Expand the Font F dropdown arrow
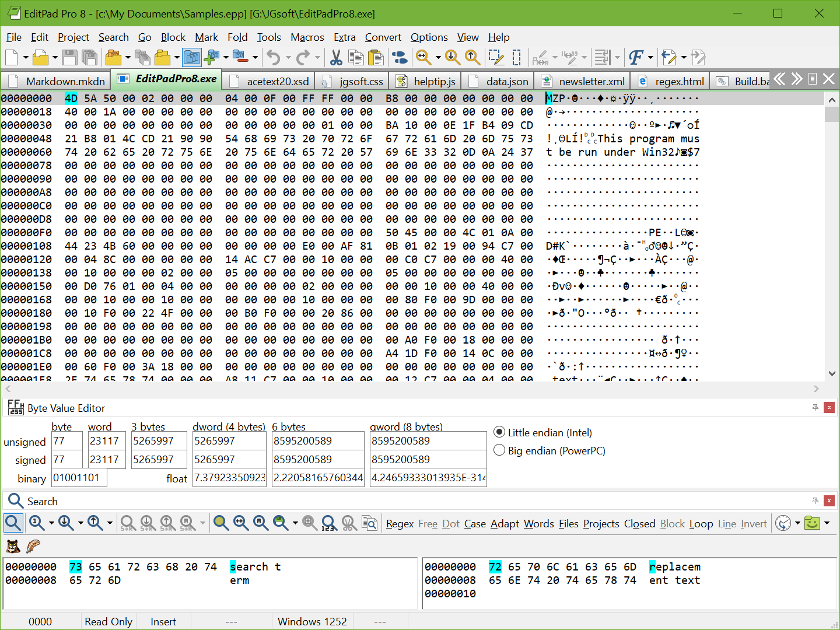Screen dimensions: 840x630 tap(650, 57)
